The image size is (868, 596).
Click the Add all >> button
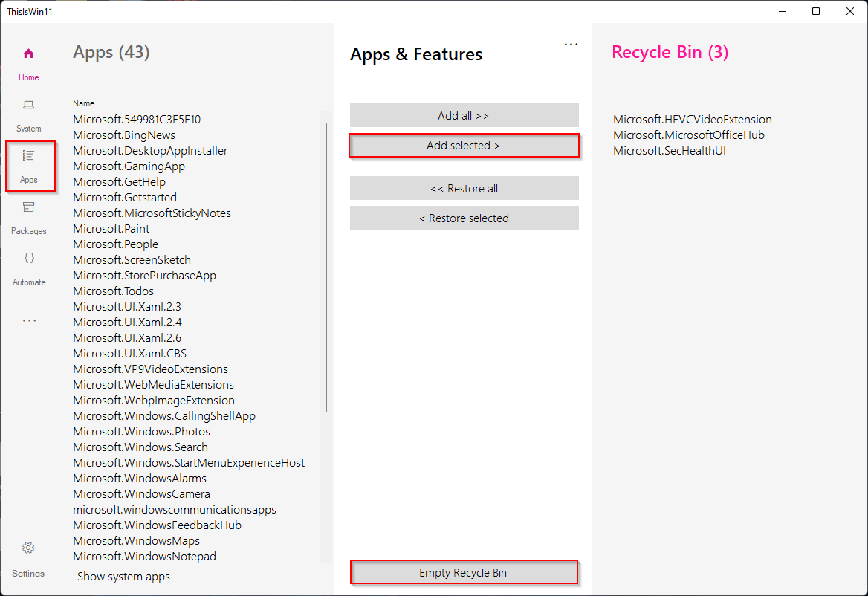pos(464,116)
